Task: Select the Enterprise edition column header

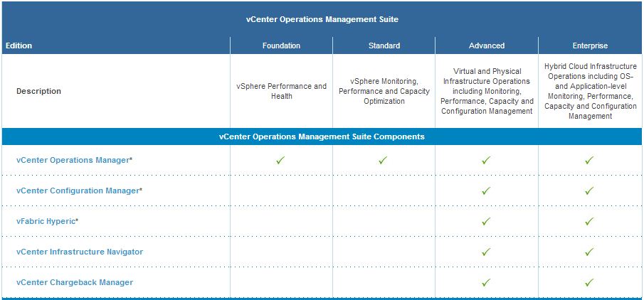Action: click(x=590, y=45)
